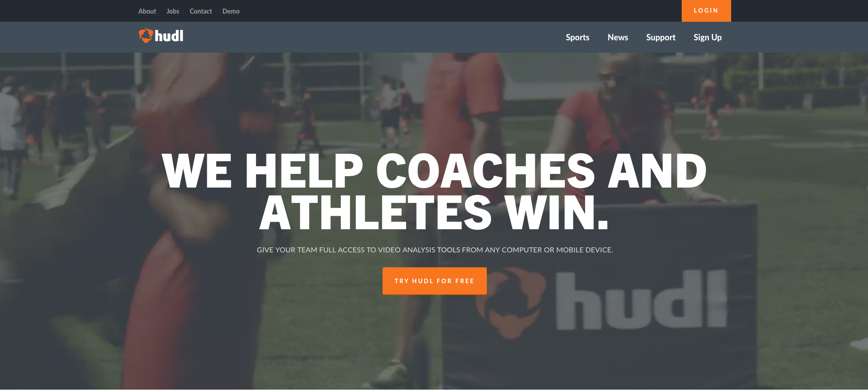
Task: Click the white hudl wordmark in header
Action: [x=169, y=36]
